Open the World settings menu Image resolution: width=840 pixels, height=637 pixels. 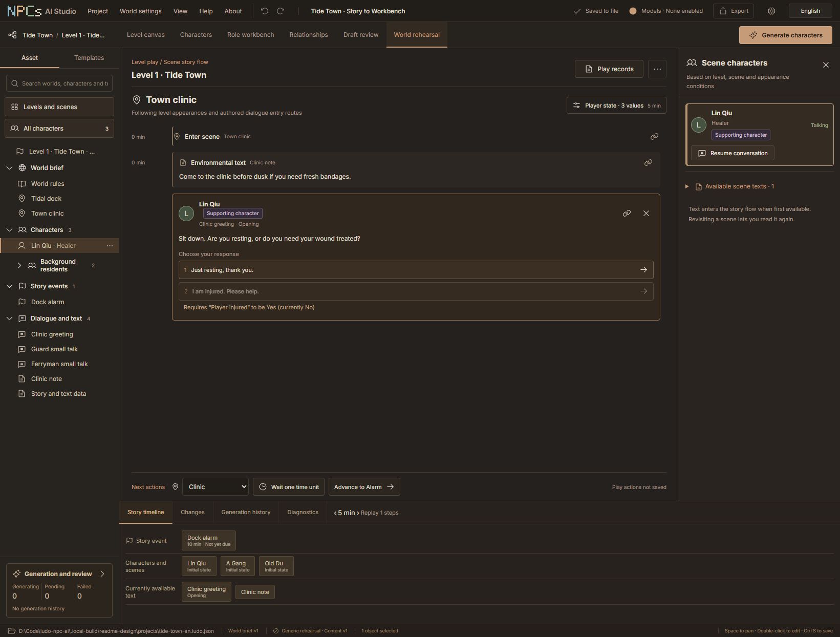(140, 11)
